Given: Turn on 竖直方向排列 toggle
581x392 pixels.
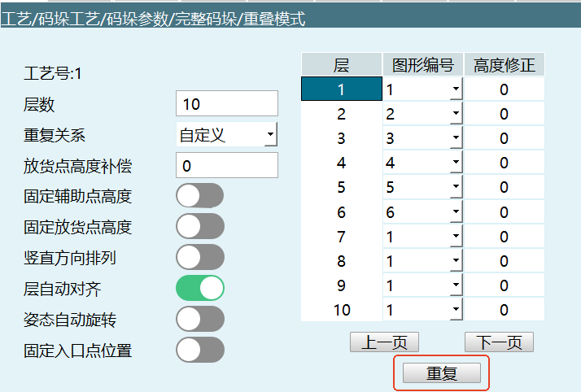Looking at the screenshot, I should point(199,258).
